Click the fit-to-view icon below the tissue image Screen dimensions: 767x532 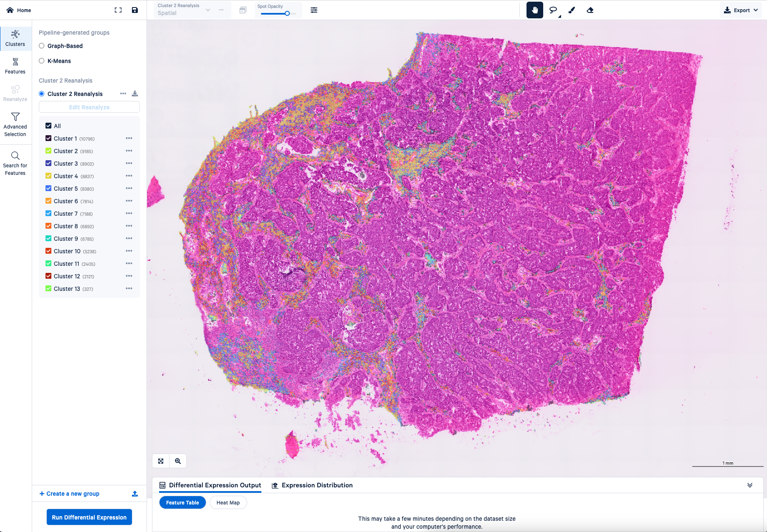coord(161,461)
